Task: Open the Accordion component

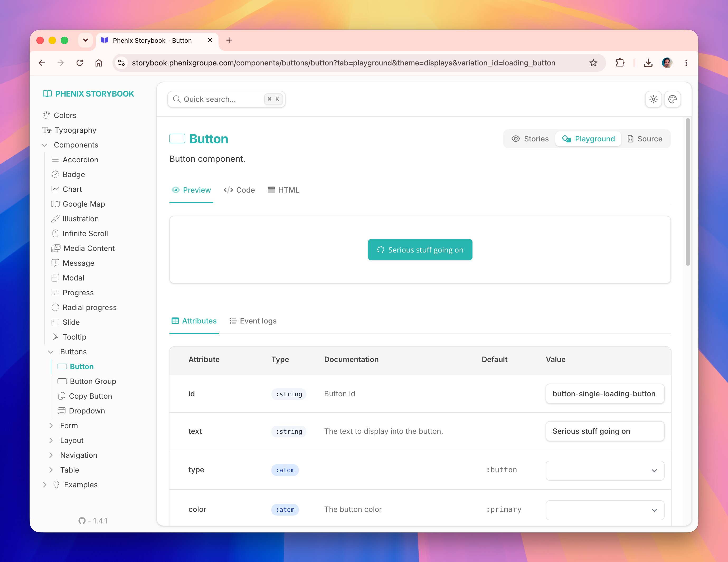Action: [x=80, y=160]
